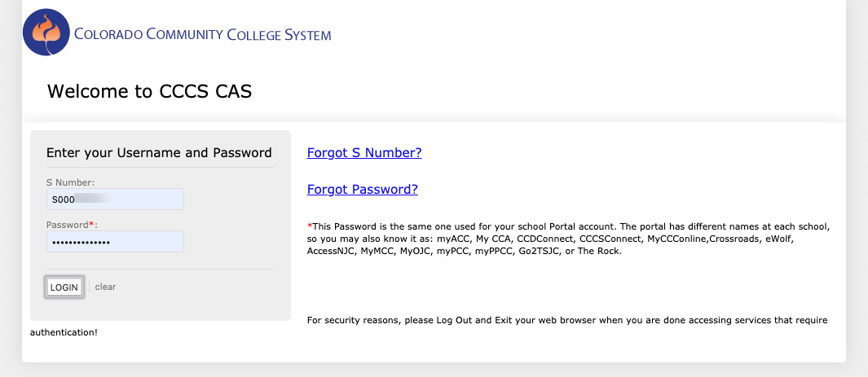Open the Forgot Password? link
Viewport: 868px width, 377px height.
(363, 190)
